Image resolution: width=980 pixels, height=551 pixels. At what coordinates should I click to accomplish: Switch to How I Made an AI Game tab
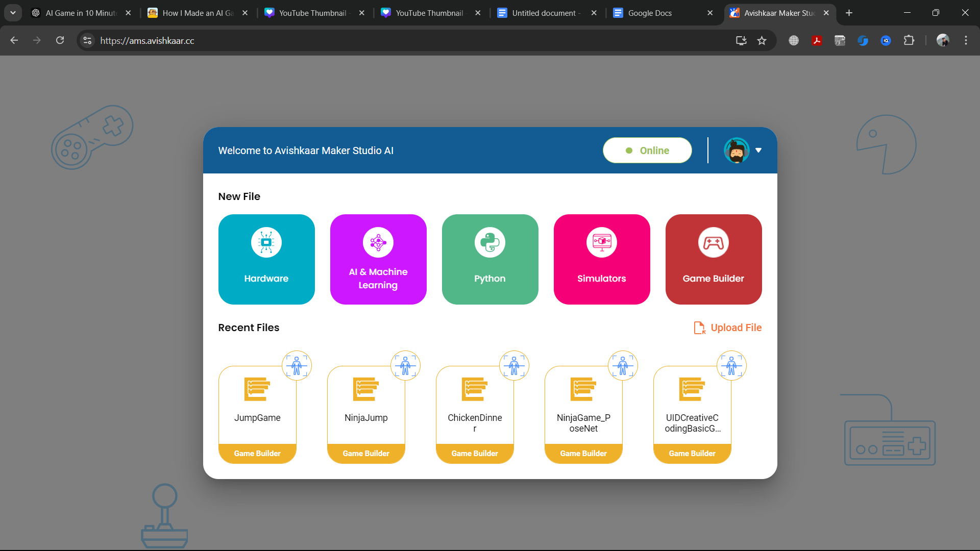(197, 13)
